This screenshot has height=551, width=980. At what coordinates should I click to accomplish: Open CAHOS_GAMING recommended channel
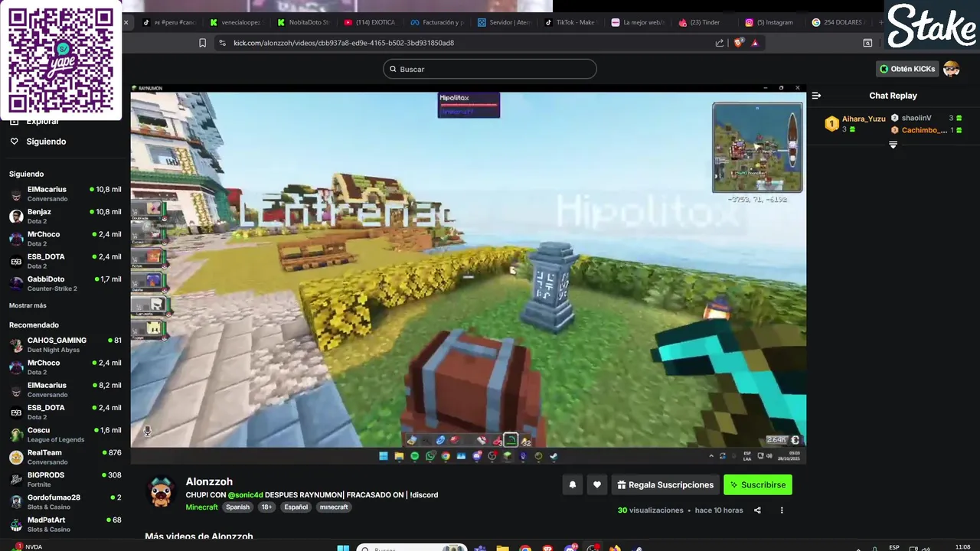tap(65, 344)
